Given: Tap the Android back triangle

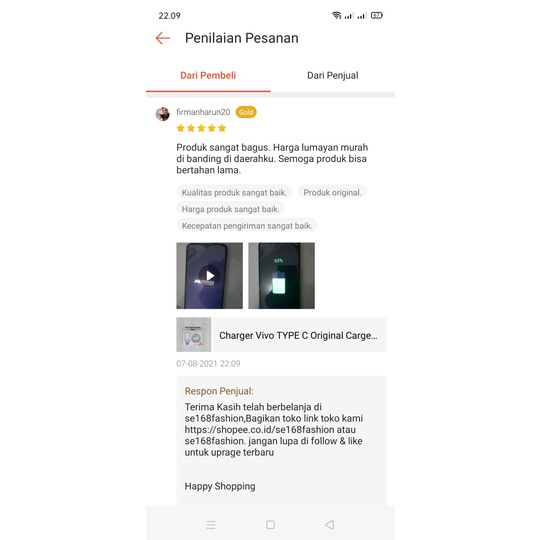Looking at the screenshot, I should click(x=330, y=525).
